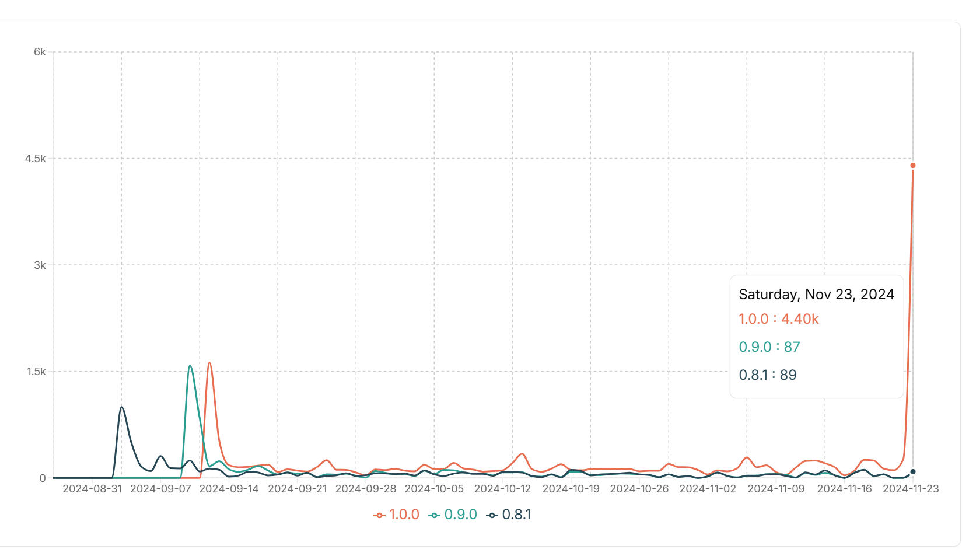Click the 1.5k y-axis label
The width and height of the screenshot is (969, 560).
point(36,372)
